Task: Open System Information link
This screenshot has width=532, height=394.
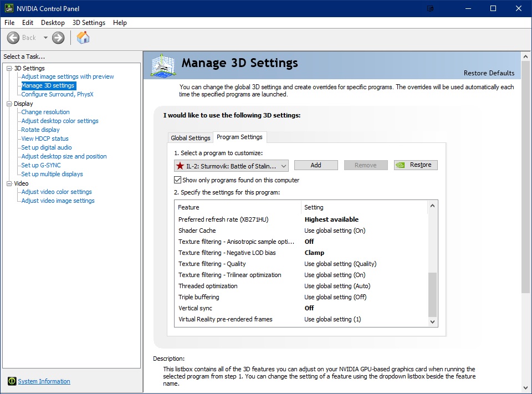Action: (44, 381)
